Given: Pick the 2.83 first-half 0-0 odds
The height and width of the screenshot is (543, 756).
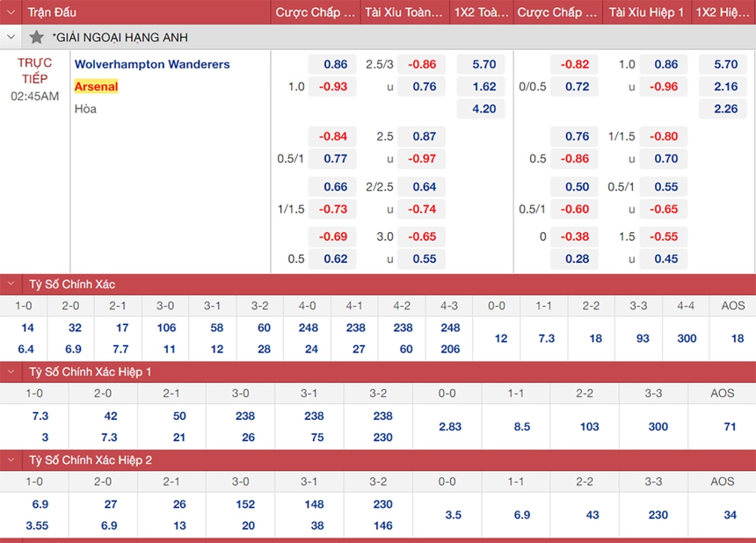Looking at the screenshot, I should click(449, 426).
